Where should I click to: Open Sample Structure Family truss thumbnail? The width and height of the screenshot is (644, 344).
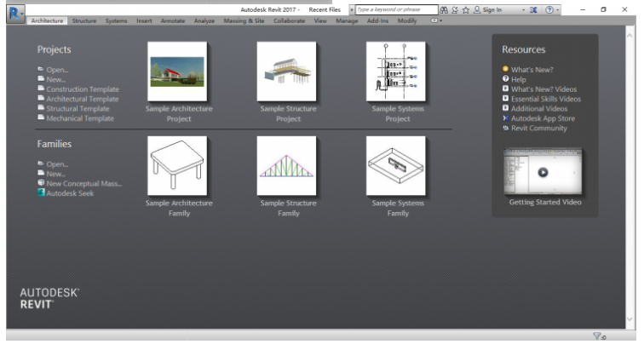pyautogui.click(x=287, y=166)
